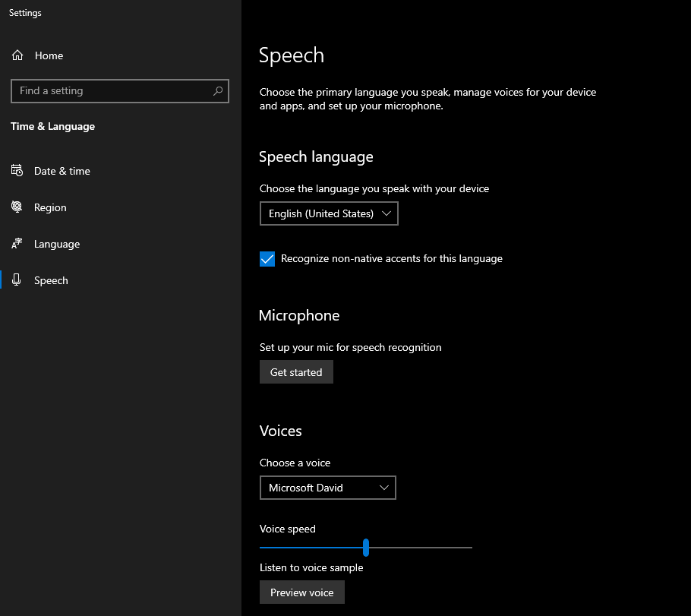Switch to the Language settings page
The height and width of the screenshot is (616, 691).
[57, 244]
